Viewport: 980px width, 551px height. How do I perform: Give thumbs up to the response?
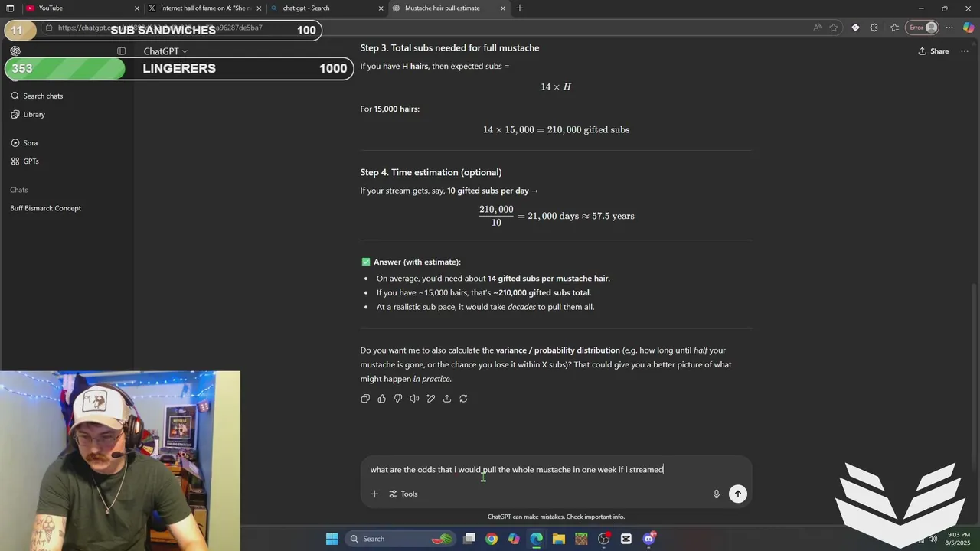coord(381,399)
